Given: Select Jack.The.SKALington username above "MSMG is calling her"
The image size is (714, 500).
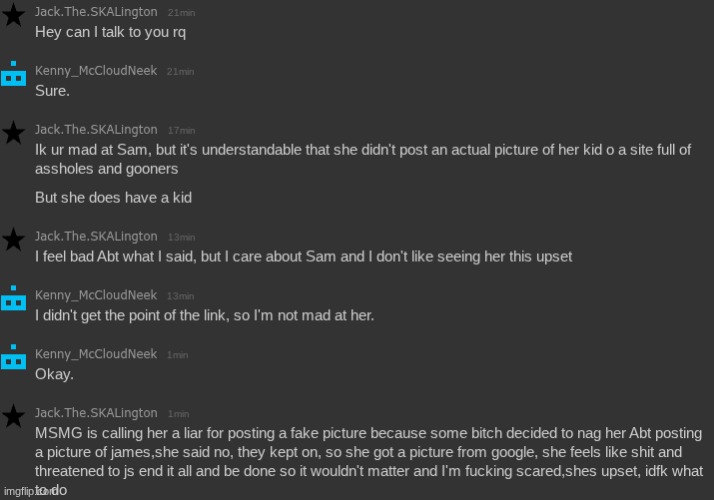Looking at the screenshot, I should click(96, 413).
